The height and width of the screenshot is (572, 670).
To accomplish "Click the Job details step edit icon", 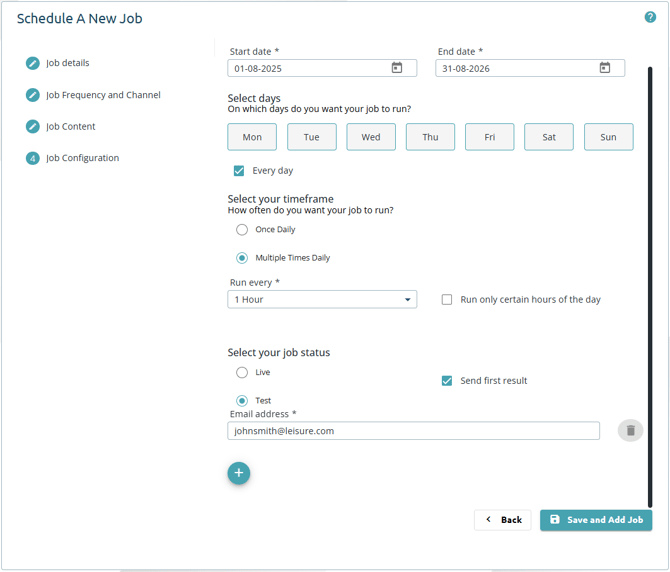I will pos(32,63).
